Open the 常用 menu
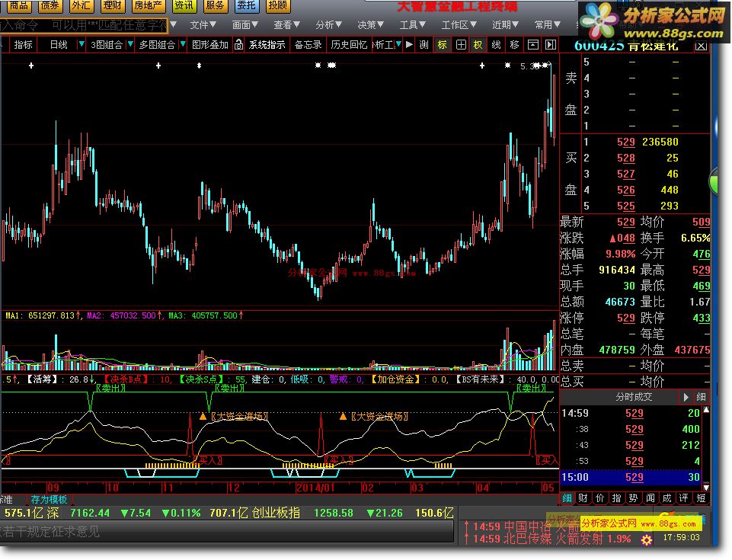 [x=547, y=24]
